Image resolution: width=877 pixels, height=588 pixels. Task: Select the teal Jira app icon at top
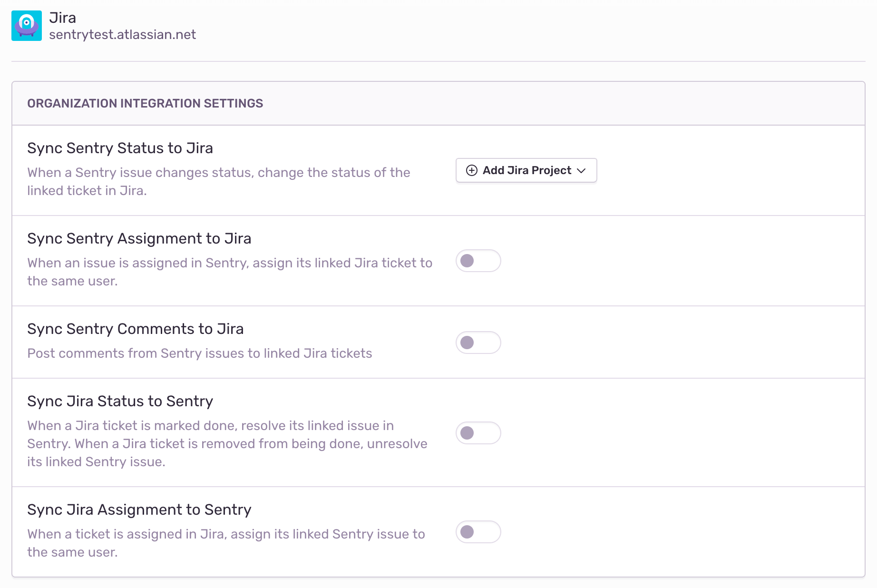(x=27, y=25)
